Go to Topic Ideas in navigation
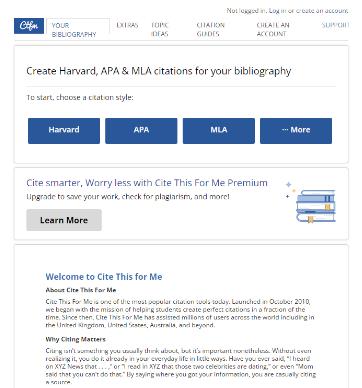 tap(160, 29)
